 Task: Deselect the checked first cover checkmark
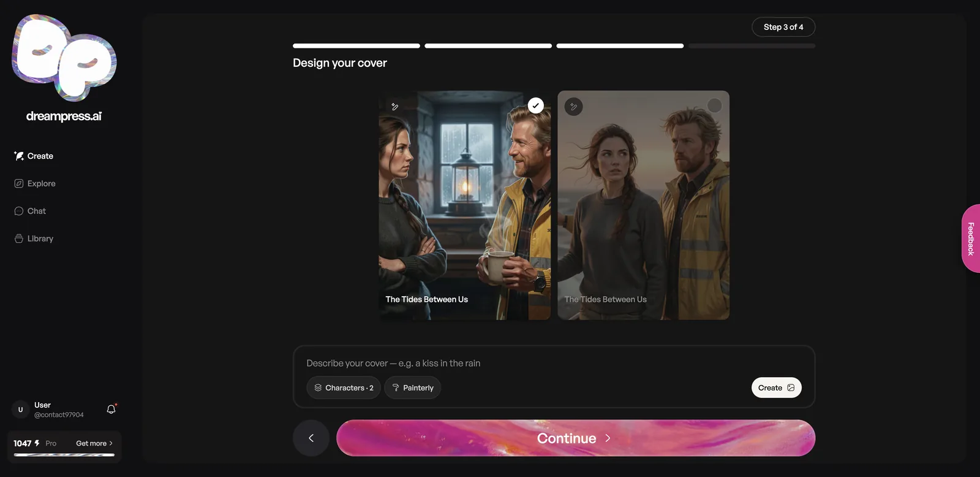click(536, 105)
